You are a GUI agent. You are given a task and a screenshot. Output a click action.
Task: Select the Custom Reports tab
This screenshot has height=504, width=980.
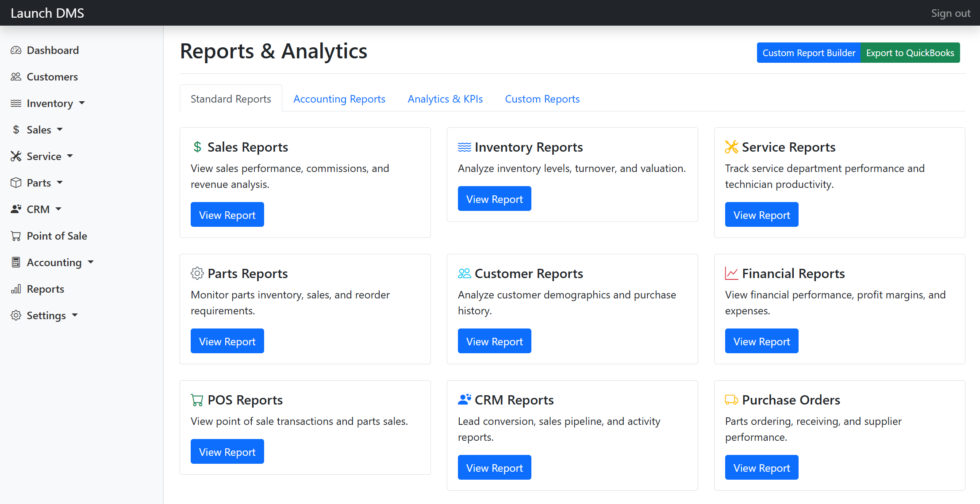(542, 99)
